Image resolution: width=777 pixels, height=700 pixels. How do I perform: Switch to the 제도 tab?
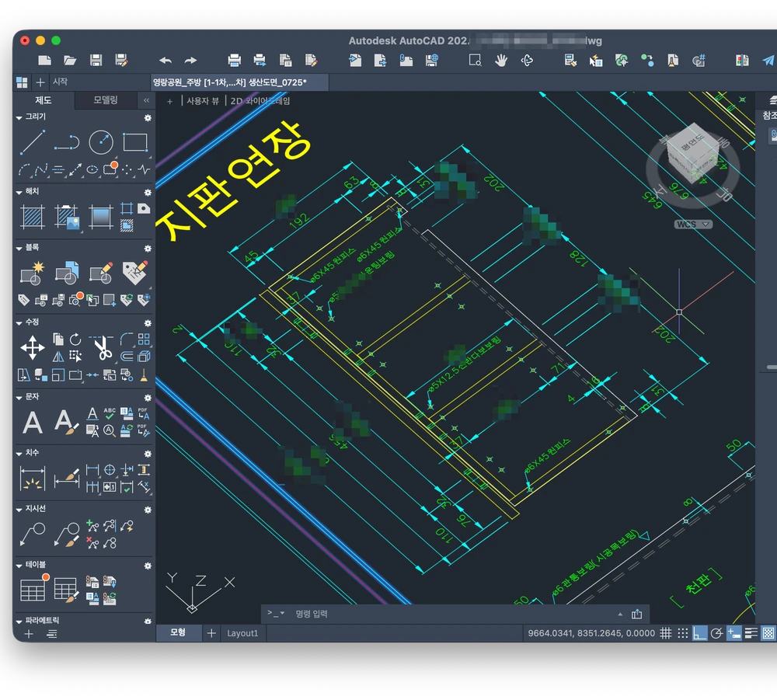44,100
